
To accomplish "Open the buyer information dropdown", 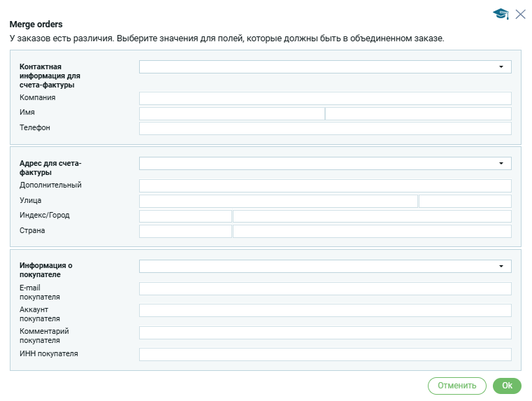I will click(325, 267).
